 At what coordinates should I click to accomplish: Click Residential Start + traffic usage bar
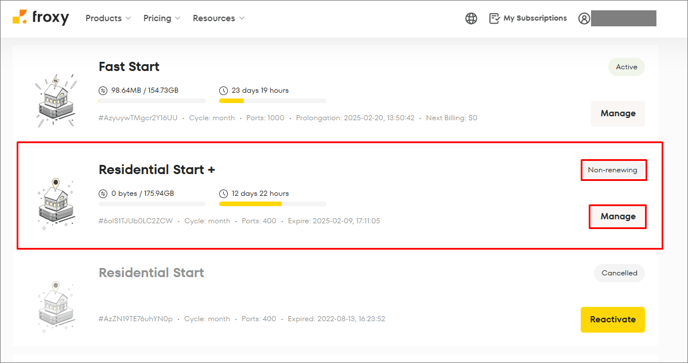click(152, 204)
